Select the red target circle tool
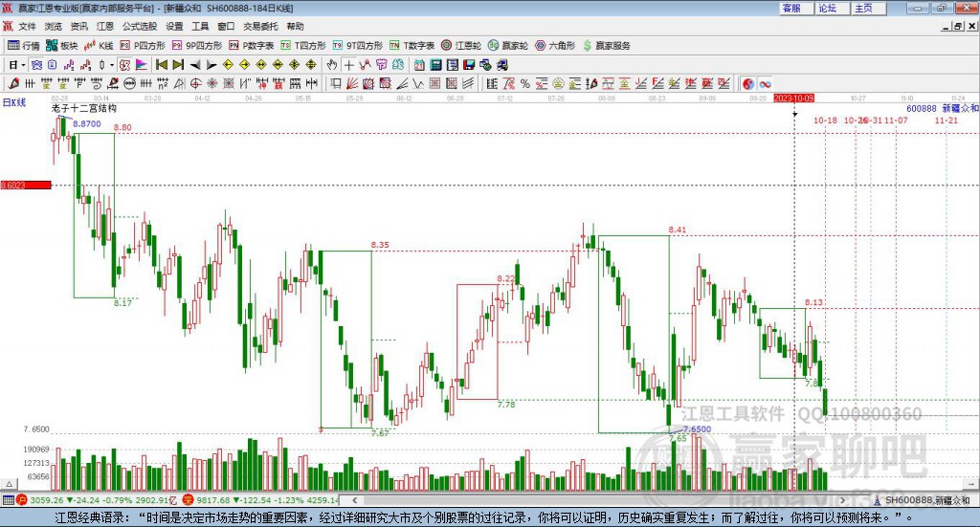The width and height of the screenshot is (980, 527). coord(195,83)
